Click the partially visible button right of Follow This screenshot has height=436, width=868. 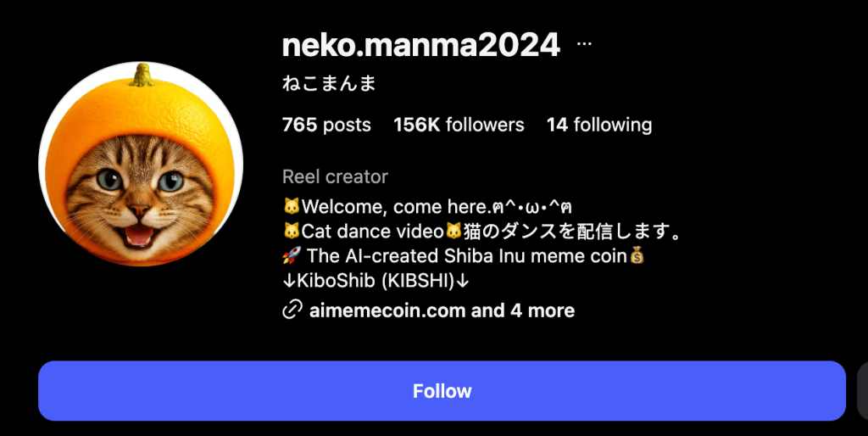[862, 390]
